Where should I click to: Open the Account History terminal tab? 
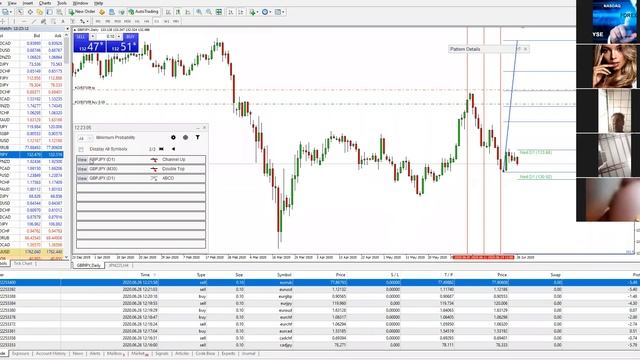(x=51, y=353)
